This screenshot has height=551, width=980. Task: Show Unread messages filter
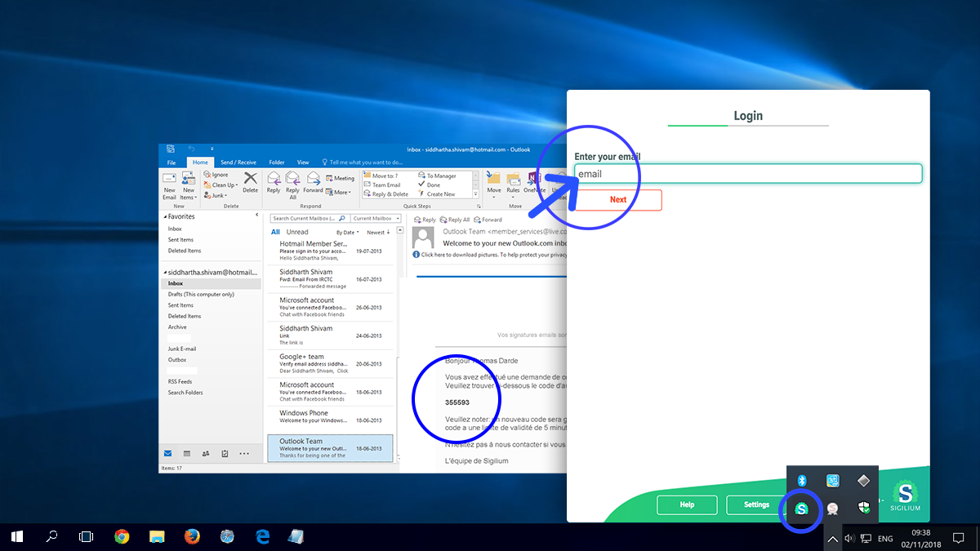297,233
